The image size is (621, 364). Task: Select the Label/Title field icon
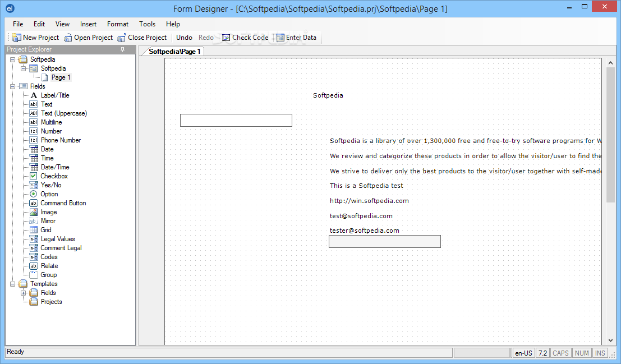(x=34, y=95)
